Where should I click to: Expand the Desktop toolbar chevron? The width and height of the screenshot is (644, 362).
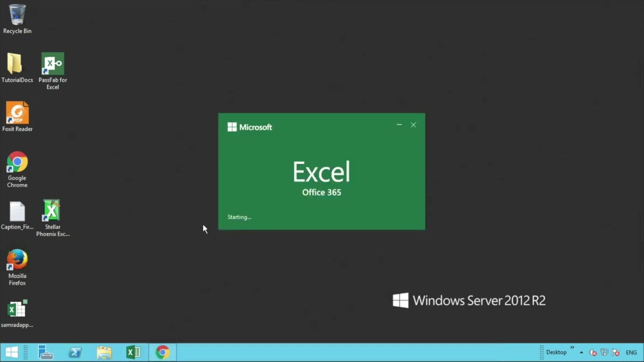572,347
